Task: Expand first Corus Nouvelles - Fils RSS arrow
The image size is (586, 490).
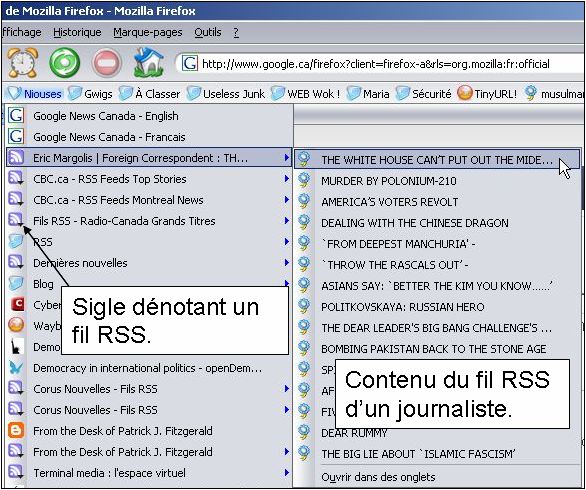Action: pos(286,389)
